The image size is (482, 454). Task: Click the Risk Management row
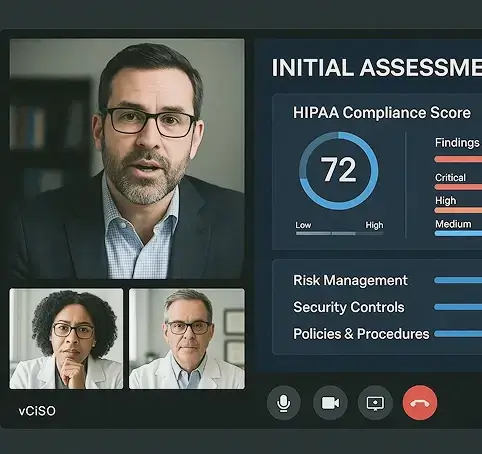(387, 280)
